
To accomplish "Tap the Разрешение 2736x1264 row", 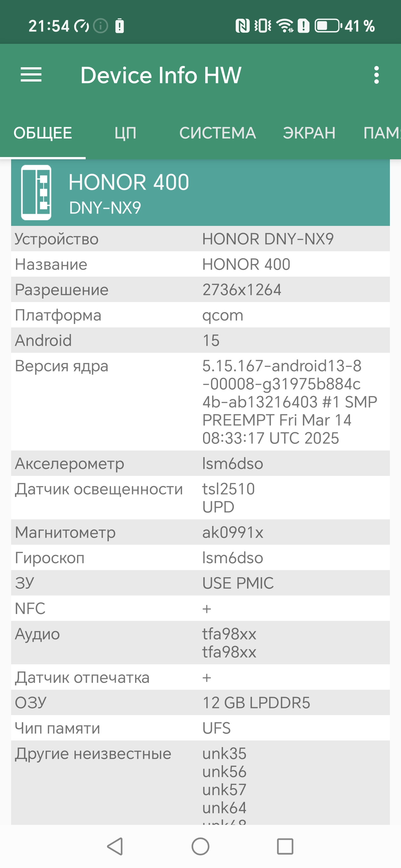I will pyautogui.click(x=200, y=290).
